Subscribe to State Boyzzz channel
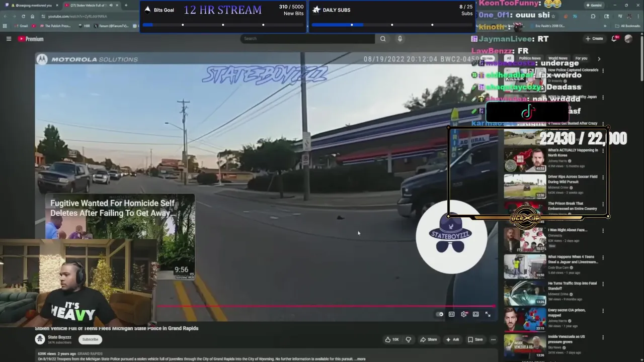This screenshot has width=644, height=362. tap(90, 339)
